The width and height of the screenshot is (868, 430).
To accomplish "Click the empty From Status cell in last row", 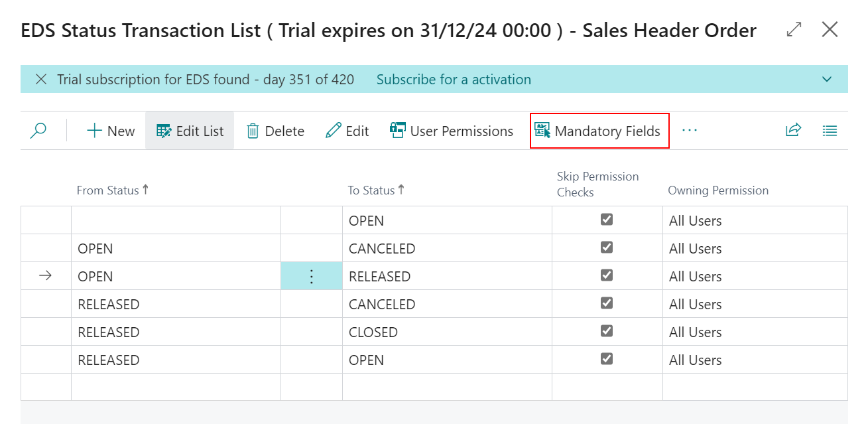I will coord(176,387).
